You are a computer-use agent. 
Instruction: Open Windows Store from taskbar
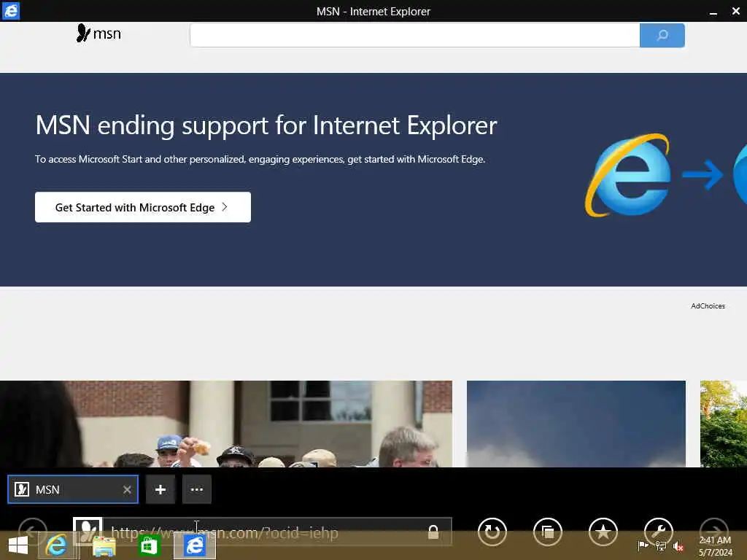(149, 545)
